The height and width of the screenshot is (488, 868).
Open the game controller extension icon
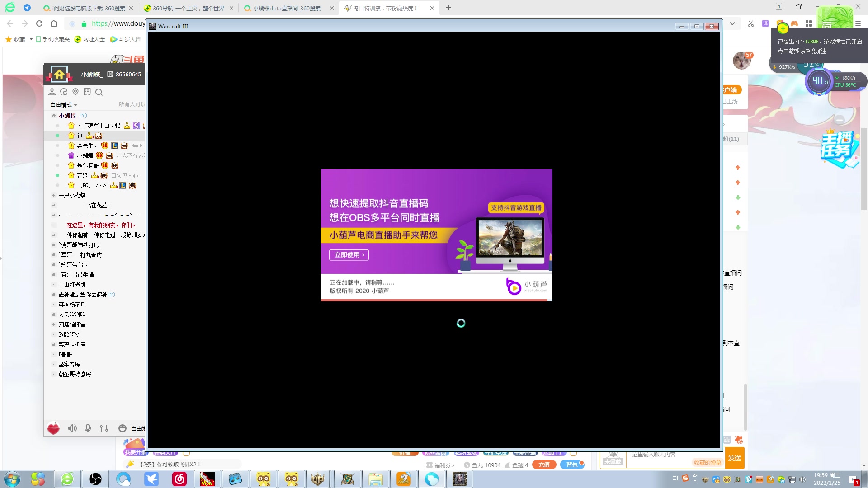pos(794,23)
